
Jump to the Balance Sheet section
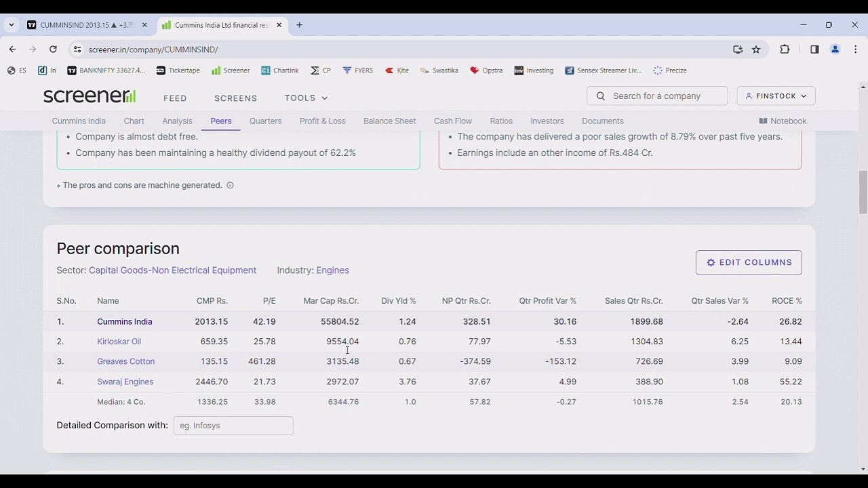coord(390,121)
